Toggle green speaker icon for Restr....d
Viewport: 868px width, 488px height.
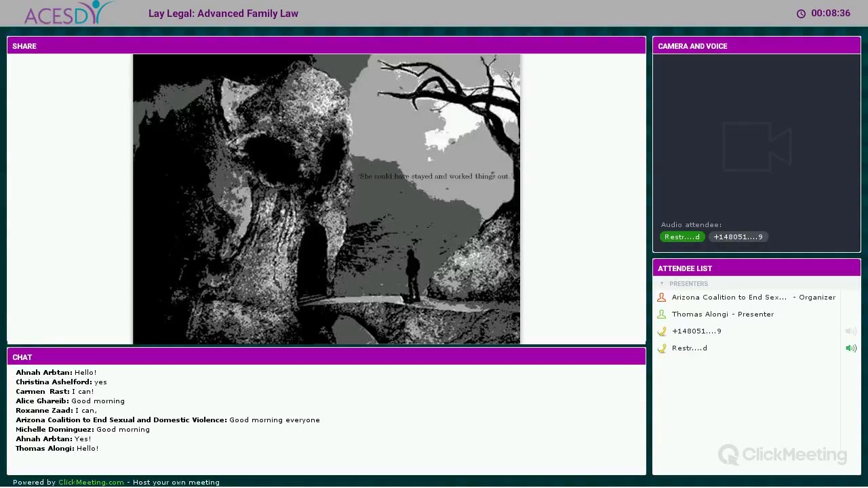tap(850, 348)
